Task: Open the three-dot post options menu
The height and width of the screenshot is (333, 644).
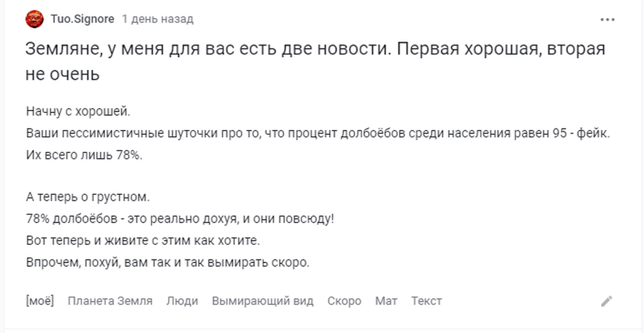Action: (607, 20)
